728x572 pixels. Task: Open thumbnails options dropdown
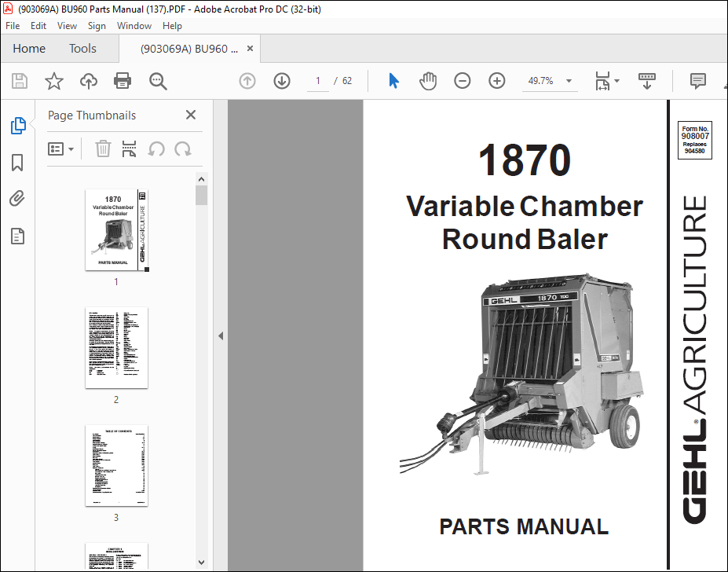(x=60, y=148)
